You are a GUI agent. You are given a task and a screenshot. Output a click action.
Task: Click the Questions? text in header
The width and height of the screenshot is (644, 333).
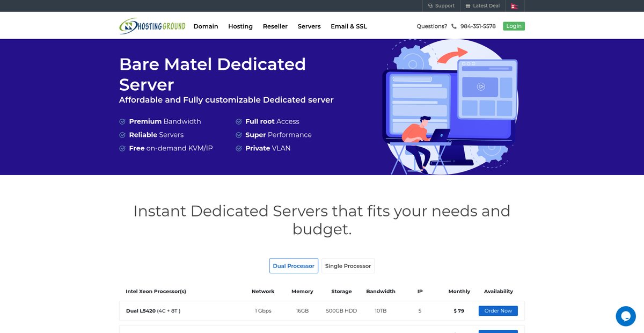click(x=432, y=26)
